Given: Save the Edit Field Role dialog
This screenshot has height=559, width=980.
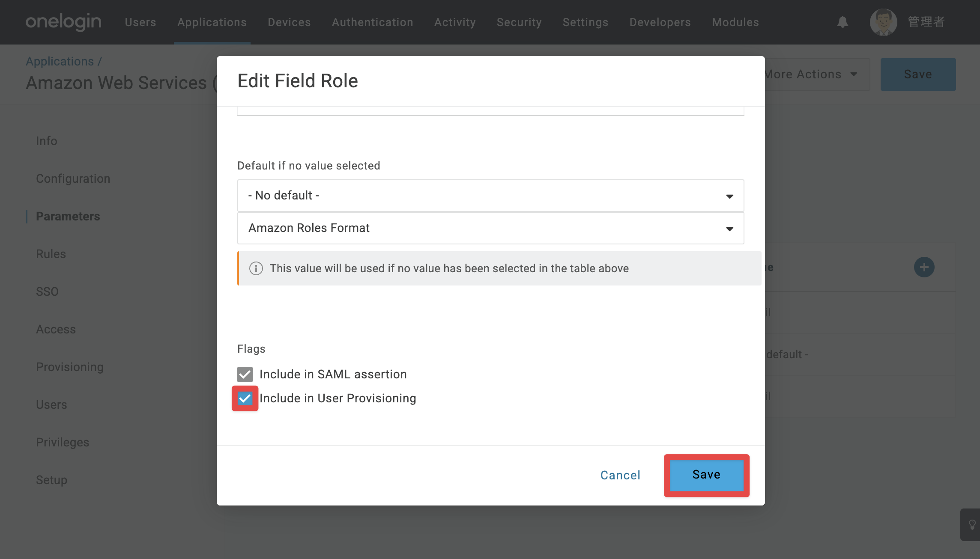Looking at the screenshot, I should [707, 475].
